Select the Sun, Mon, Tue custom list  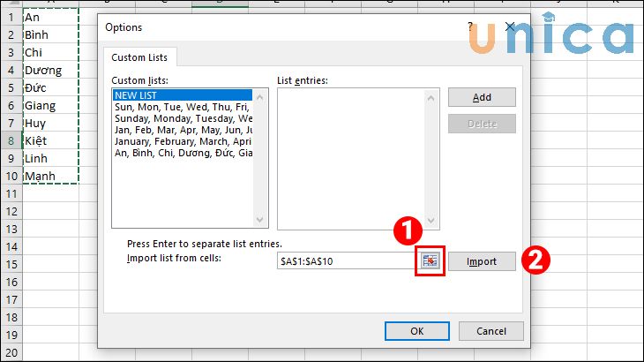tap(183, 107)
